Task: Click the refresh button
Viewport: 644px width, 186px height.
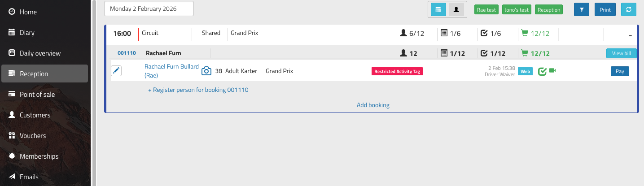Action: point(628,9)
